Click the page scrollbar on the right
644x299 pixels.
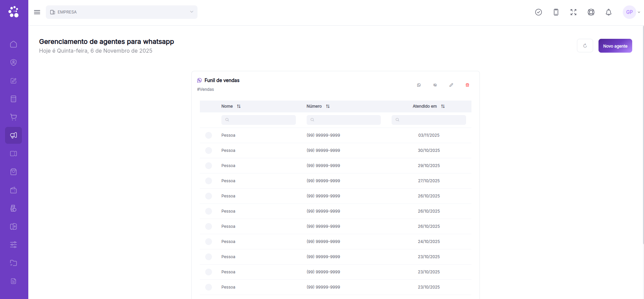tap(643, 135)
